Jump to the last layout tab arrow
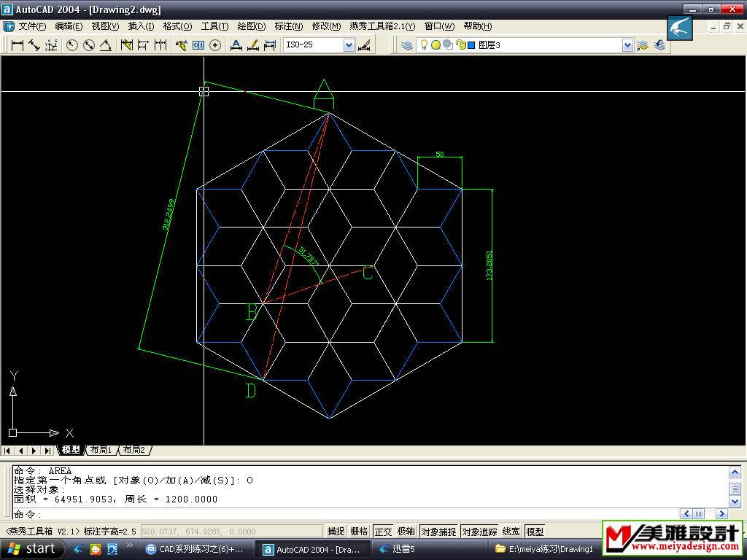The width and height of the screenshot is (747, 560). coord(47,451)
